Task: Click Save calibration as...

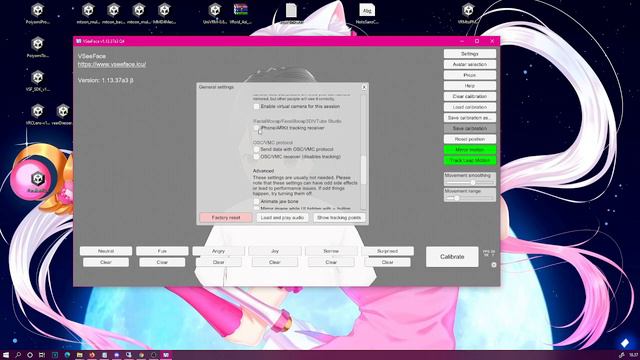Action: pyautogui.click(x=470, y=118)
